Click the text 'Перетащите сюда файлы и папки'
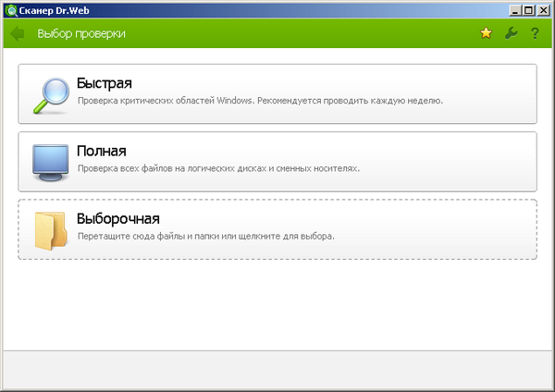Viewport: 555px width, 392px height. coord(149,236)
